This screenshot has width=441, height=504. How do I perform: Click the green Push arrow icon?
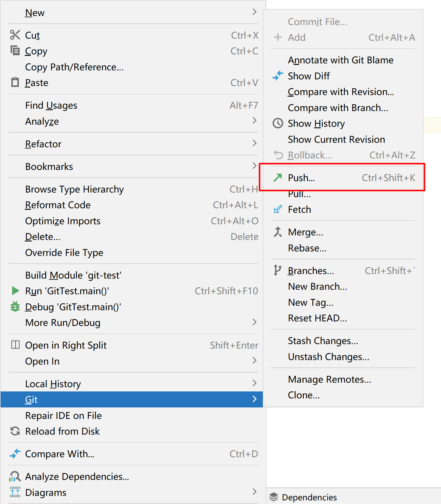278,178
